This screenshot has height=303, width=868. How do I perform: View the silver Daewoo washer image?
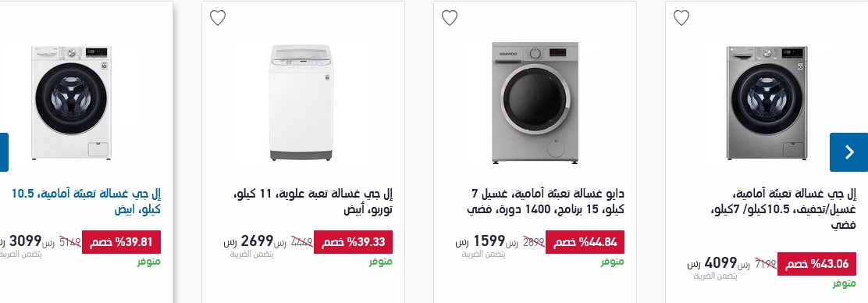[535, 103]
